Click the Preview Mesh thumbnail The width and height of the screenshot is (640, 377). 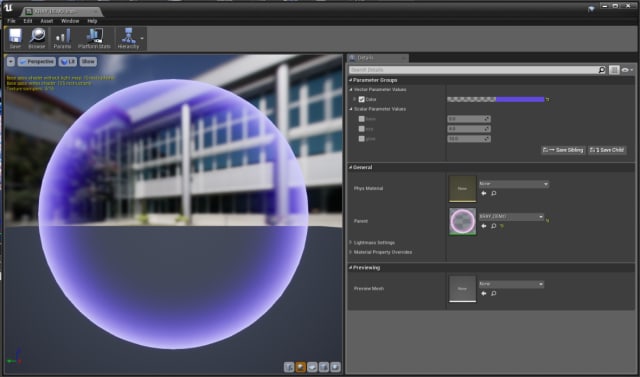coord(462,289)
